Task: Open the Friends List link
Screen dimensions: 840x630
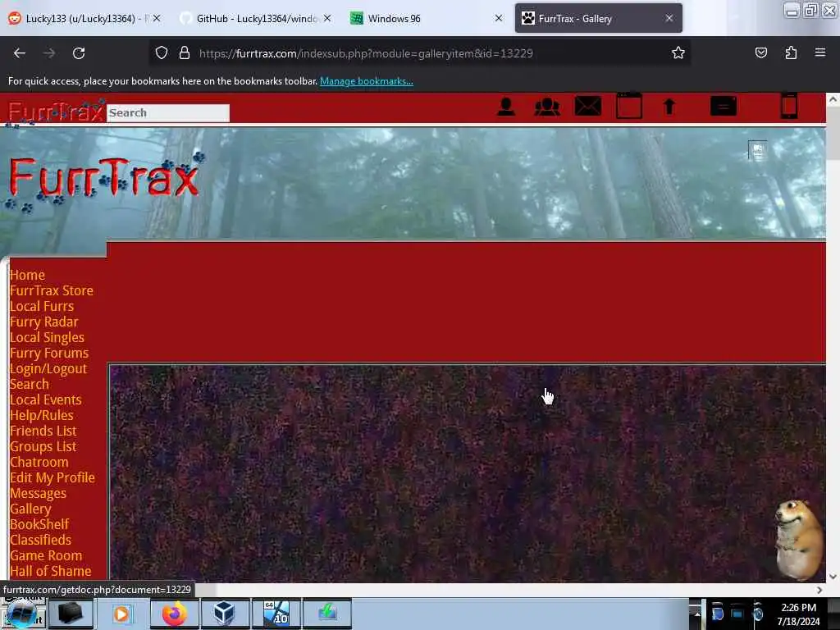Action: [43, 431]
